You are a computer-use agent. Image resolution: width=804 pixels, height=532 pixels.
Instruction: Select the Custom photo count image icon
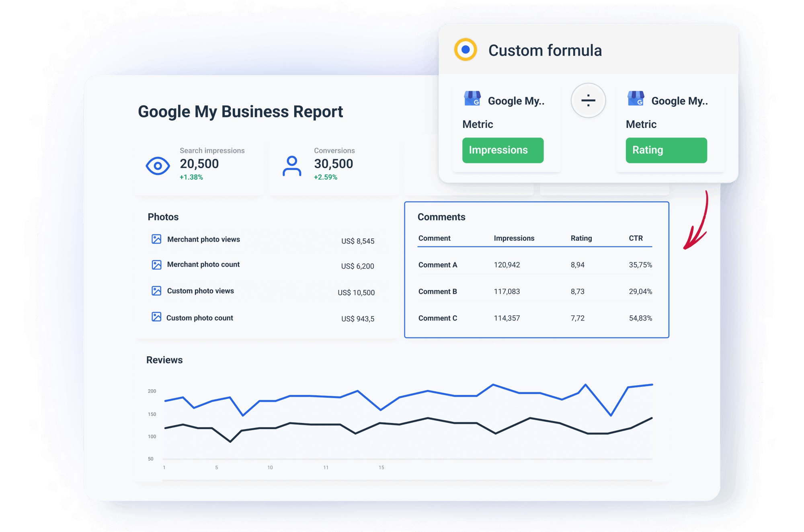[x=157, y=317]
